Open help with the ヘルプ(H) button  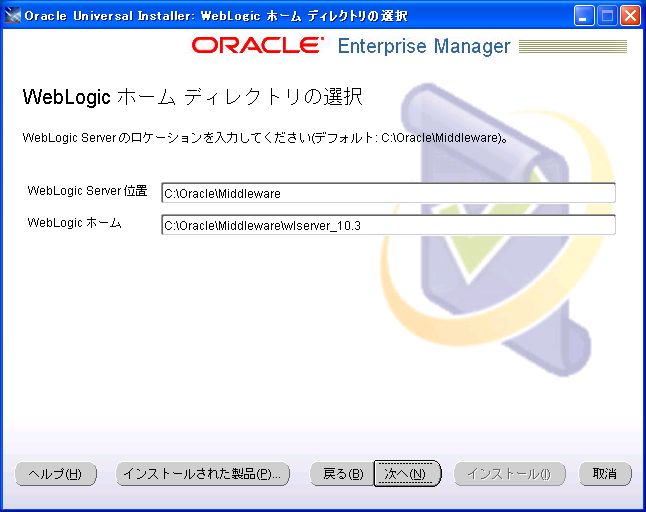[56, 474]
